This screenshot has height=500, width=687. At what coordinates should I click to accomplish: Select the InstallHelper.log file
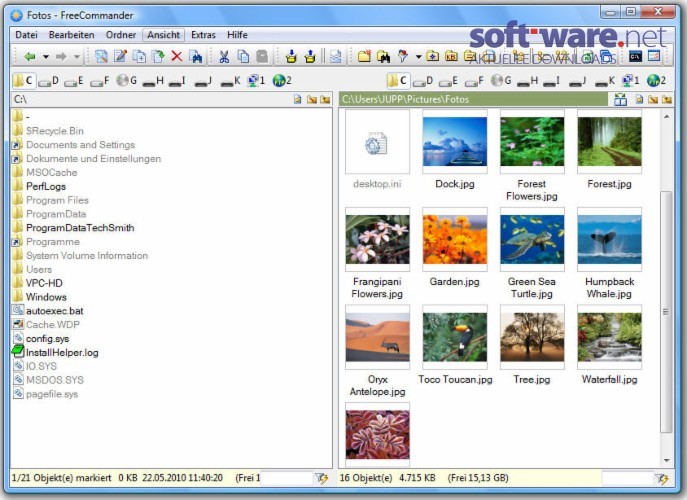(x=62, y=352)
